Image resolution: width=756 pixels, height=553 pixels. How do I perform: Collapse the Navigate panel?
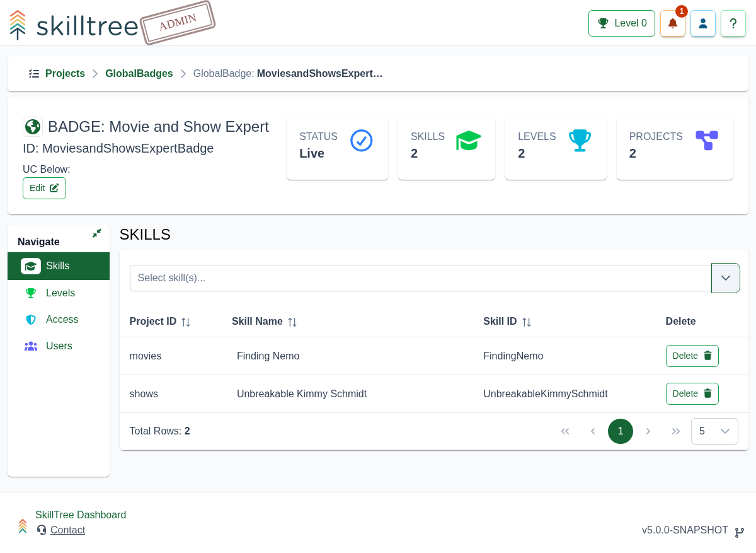tap(96, 233)
